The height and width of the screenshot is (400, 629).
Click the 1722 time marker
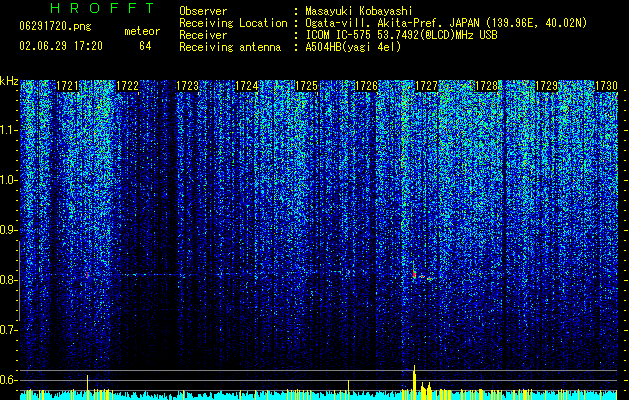pos(127,86)
